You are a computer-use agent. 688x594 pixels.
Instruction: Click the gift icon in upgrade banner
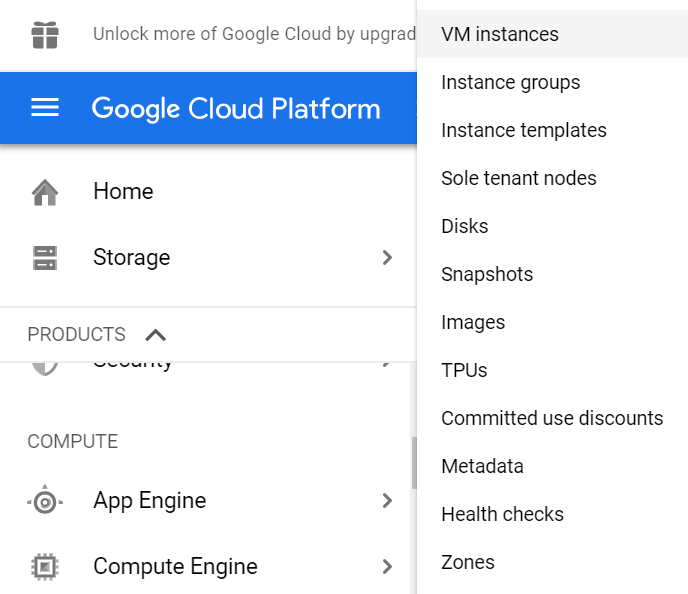tap(45, 34)
